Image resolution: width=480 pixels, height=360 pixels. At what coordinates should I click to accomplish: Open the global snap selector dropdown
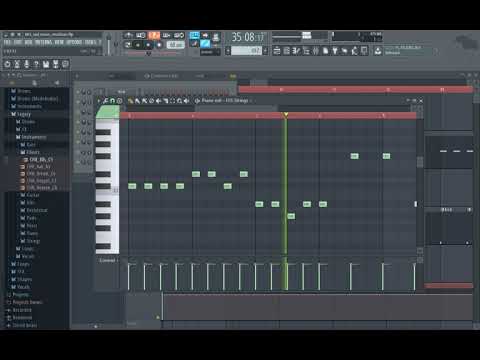[x=209, y=52]
